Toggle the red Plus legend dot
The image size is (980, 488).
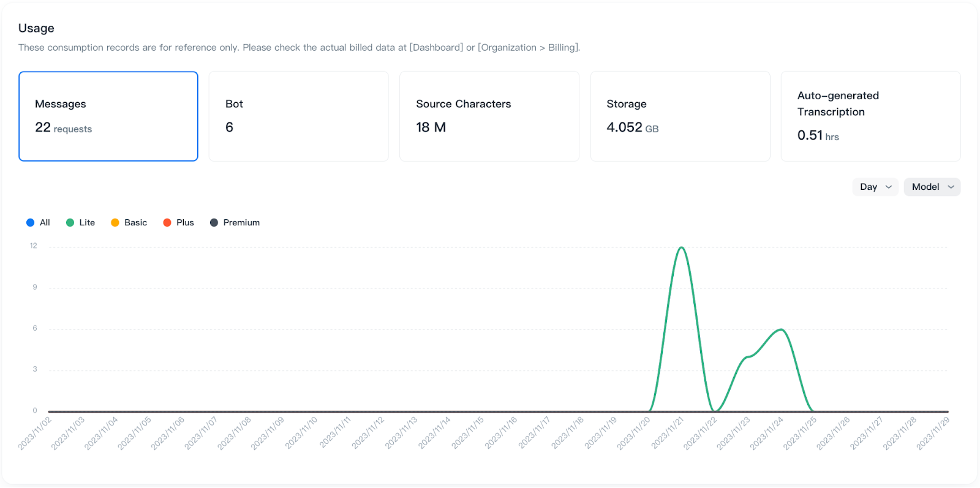(167, 223)
